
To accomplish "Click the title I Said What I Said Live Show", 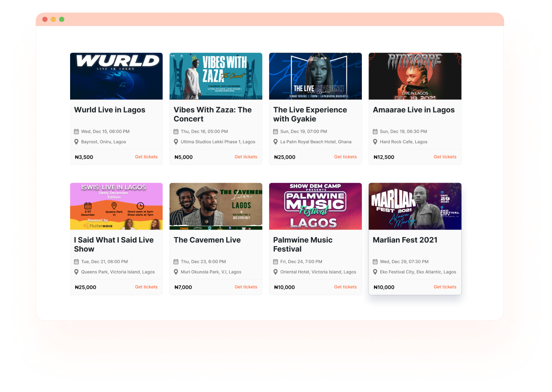I will coord(114,245).
